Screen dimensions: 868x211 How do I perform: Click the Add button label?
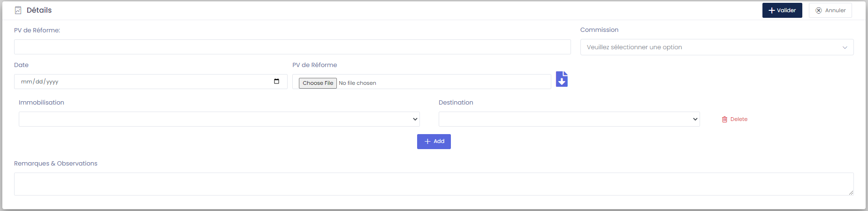pyautogui.click(x=439, y=142)
